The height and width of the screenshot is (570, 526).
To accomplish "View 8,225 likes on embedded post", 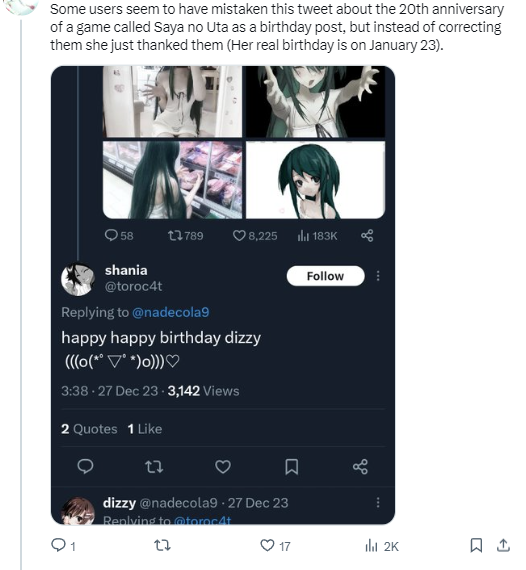I will click(255, 236).
